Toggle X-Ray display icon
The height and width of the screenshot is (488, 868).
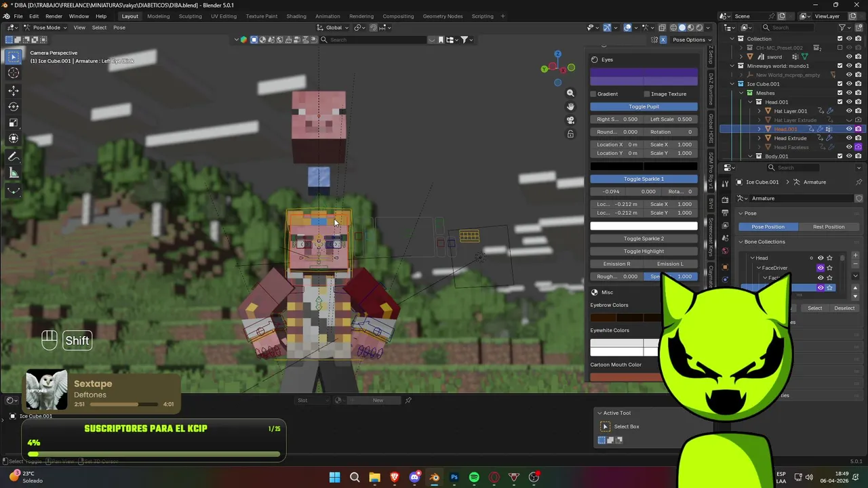coord(662,28)
